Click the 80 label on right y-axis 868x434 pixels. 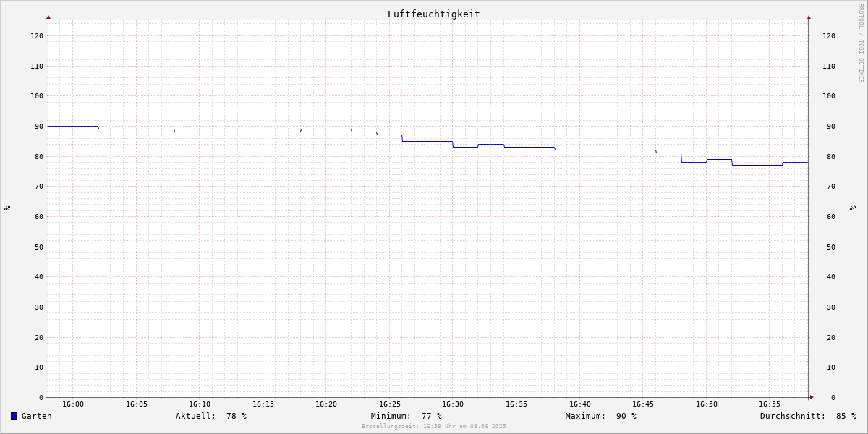click(x=831, y=156)
